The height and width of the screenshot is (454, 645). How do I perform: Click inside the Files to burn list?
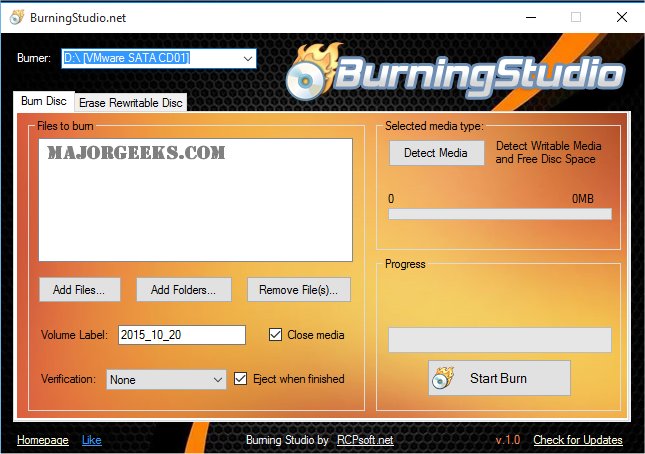[195, 200]
